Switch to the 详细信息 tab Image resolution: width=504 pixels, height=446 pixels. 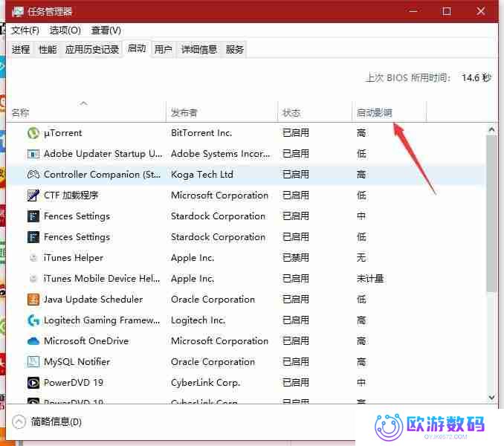pyautogui.click(x=199, y=50)
